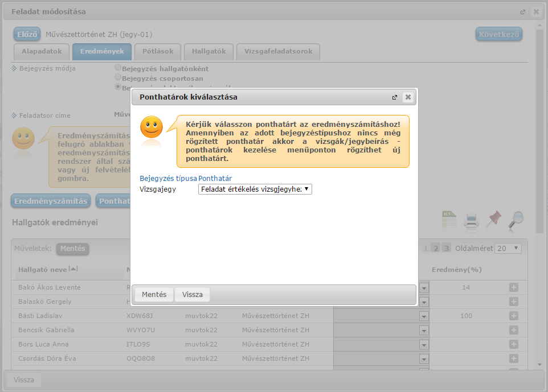The height and width of the screenshot is (392, 548).
Task: Open the Vizsgajegy ponthatár dropdown
Action: pyautogui.click(x=255, y=189)
